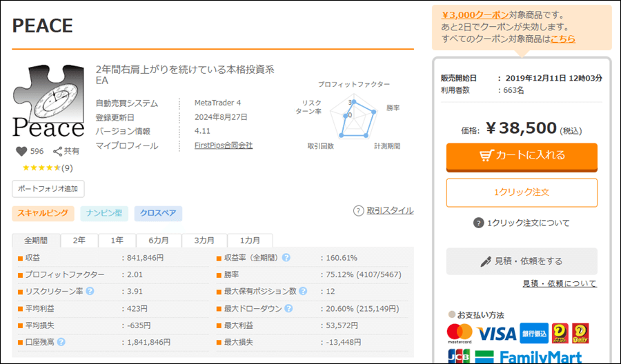Open the FirstPips合同会社 profile link
Viewport: 621px width, 364px height.
click(224, 145)
